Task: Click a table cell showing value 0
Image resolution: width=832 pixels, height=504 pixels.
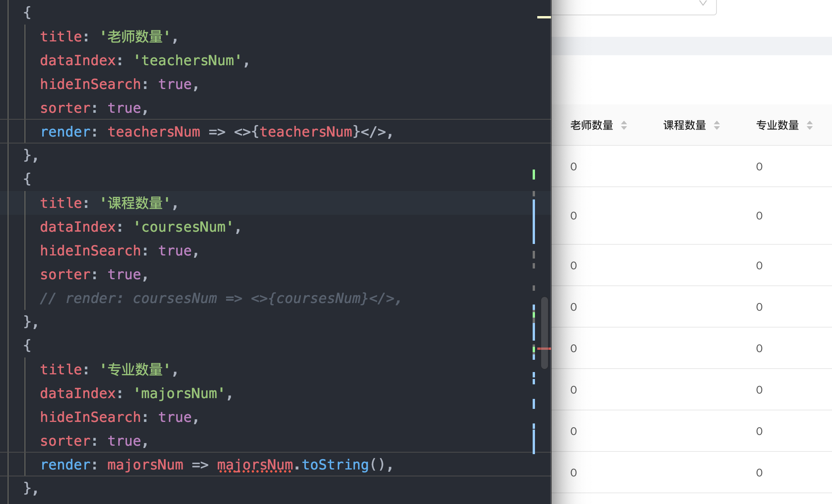Action: tap(573, 166)
